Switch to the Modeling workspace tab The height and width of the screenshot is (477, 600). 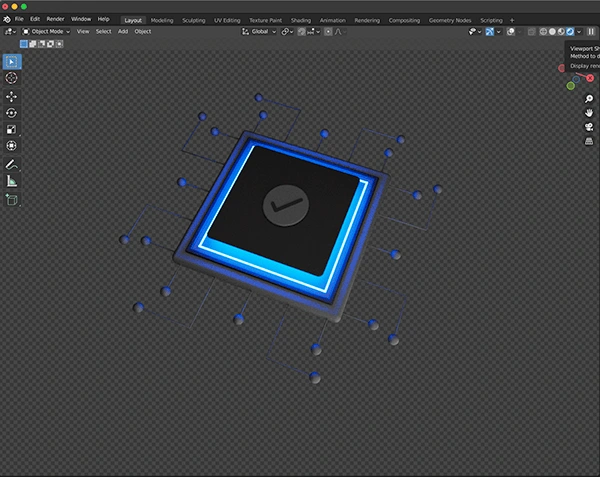(162, 20)
